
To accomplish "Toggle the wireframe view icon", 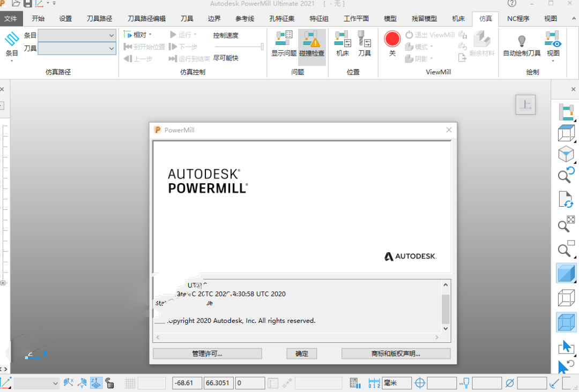I will tap(566, 298).
